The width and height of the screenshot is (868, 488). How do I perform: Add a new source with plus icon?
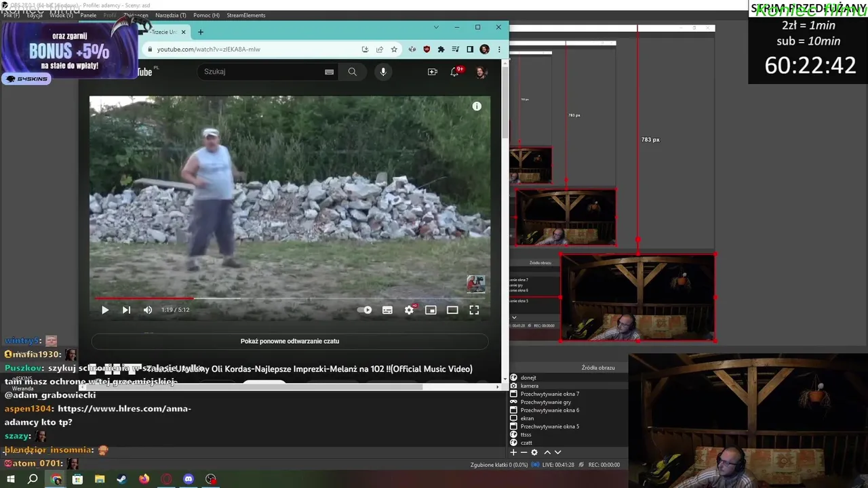(x=513, y=452)
